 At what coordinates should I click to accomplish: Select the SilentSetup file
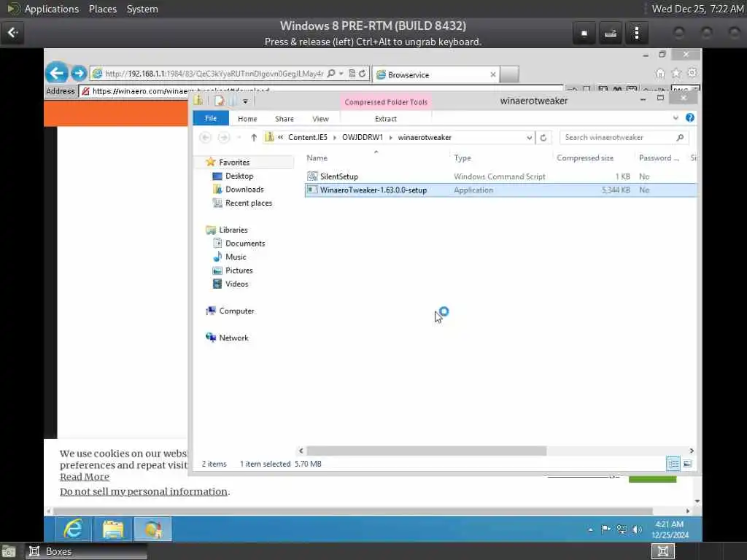pyautogui.click(x=338, y=176)
